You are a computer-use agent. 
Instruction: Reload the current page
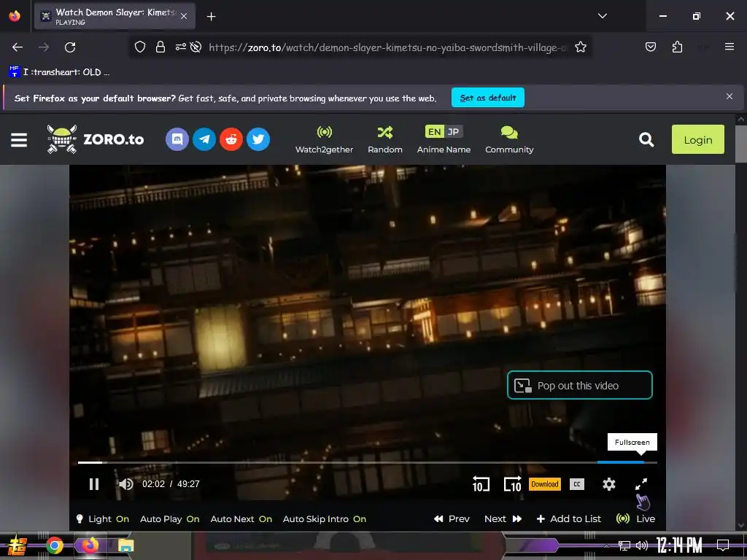tap(70, 47)
